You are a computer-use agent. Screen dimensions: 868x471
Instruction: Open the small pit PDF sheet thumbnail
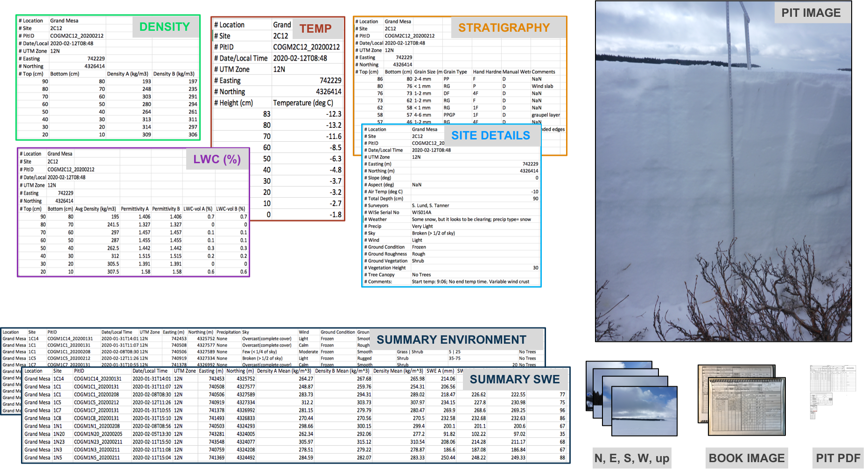pyautogui.click(x=833, y=392)
